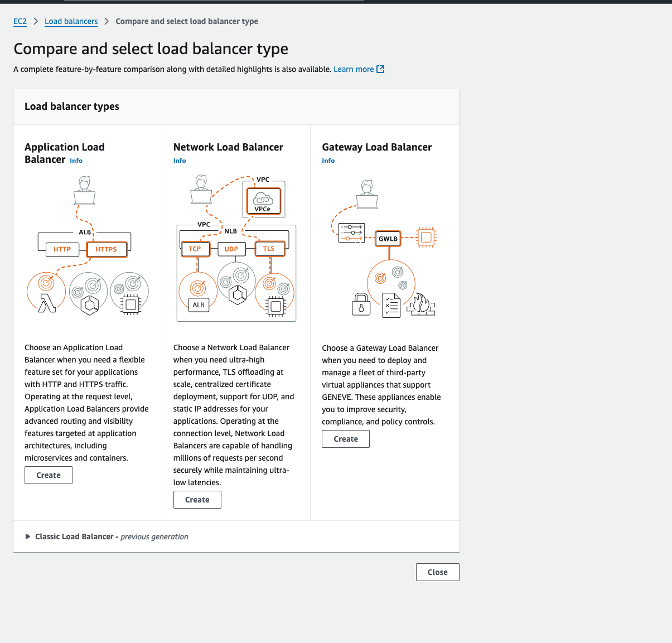
Task: Click the HTTPS box in ALB diagram
Action: (106, 249)
